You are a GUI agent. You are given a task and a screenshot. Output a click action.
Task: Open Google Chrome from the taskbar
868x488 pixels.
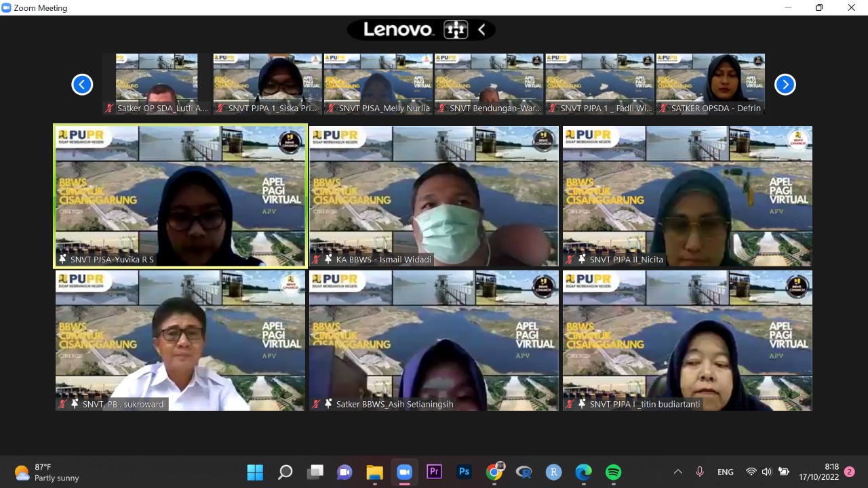[495, 472]
